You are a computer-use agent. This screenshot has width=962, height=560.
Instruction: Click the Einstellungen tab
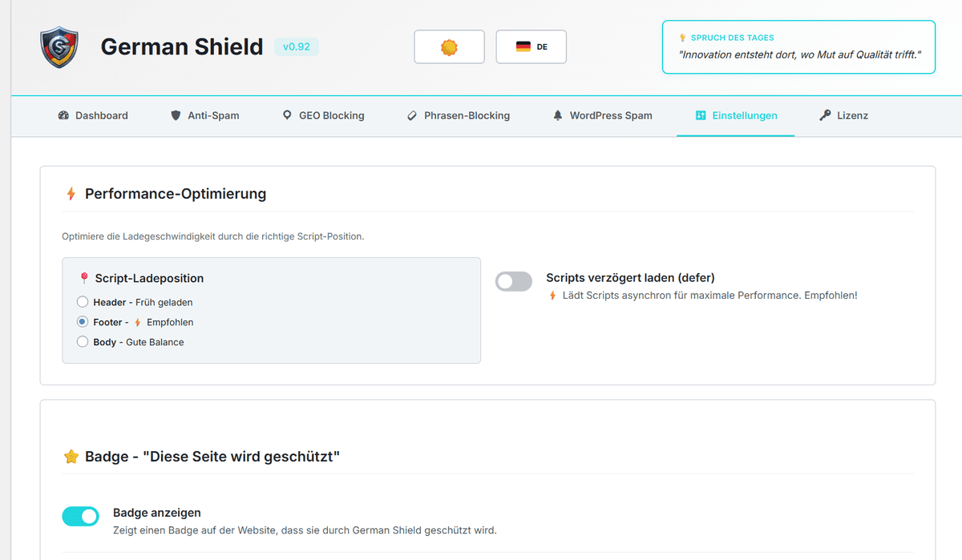pyautogui.click(x=735, y=115)
